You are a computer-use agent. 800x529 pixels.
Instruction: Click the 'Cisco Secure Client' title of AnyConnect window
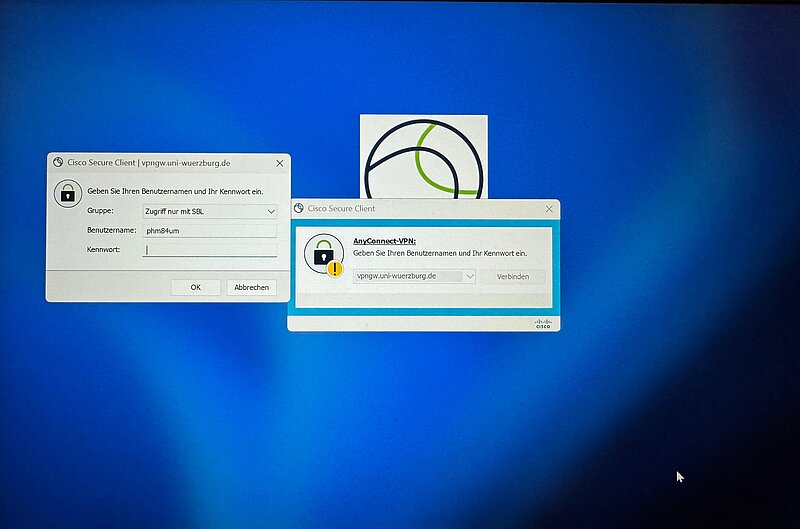pyautogui.click(x=341, y=209)
